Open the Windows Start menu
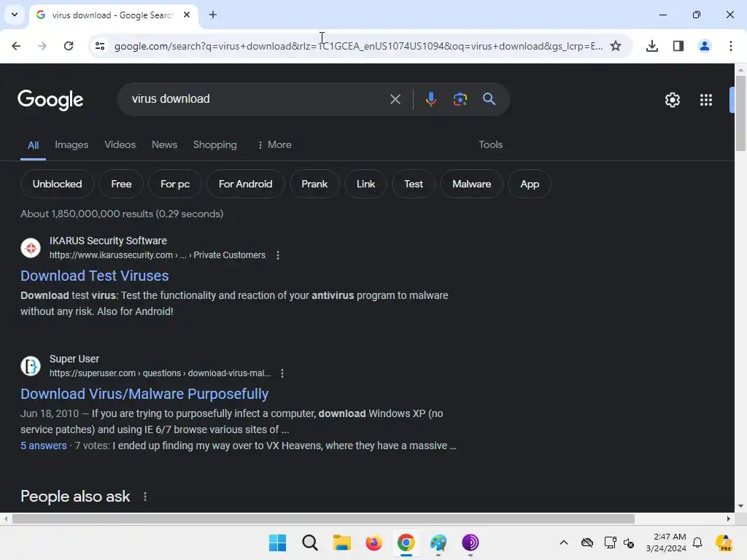Viewport: 747px width, 560px height. (277, 542)
